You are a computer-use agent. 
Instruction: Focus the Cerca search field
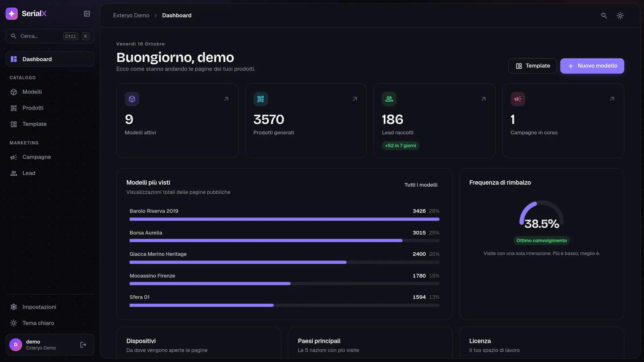(50, 36)
